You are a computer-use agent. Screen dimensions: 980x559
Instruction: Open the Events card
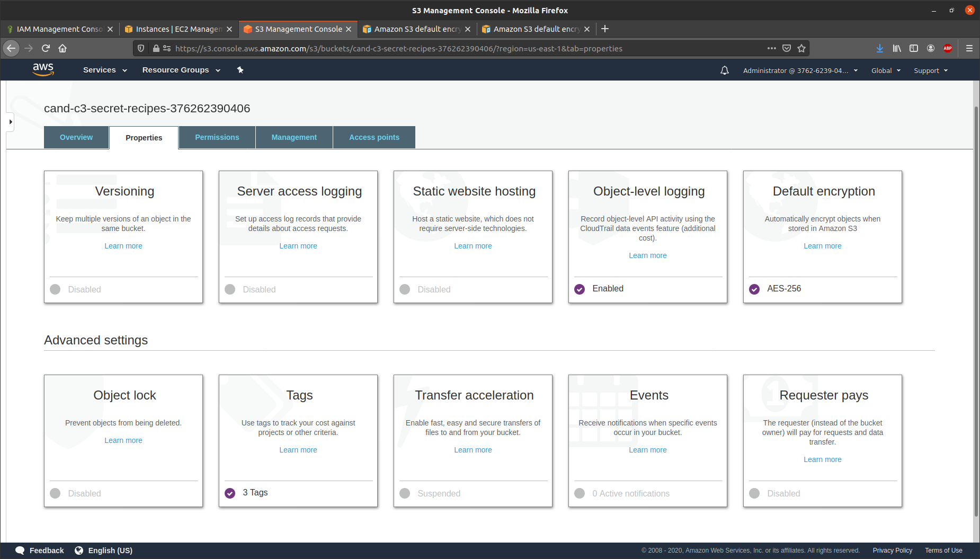(648, 441)
